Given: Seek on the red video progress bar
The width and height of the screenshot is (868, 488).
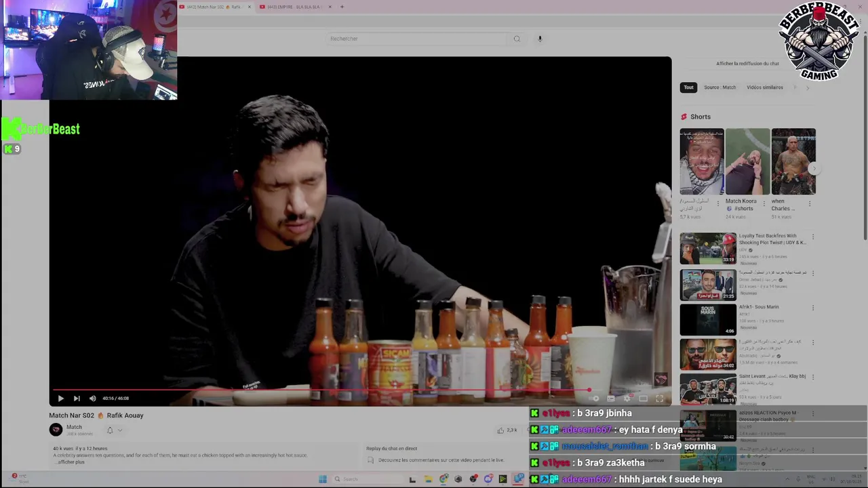Looking at the screenshot, I should point(360,390).
